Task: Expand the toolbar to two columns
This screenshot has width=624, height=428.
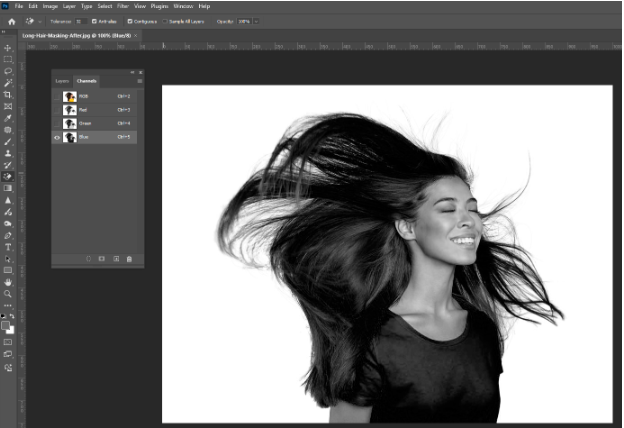Action: pyautogui.click(x=4, y=32)
